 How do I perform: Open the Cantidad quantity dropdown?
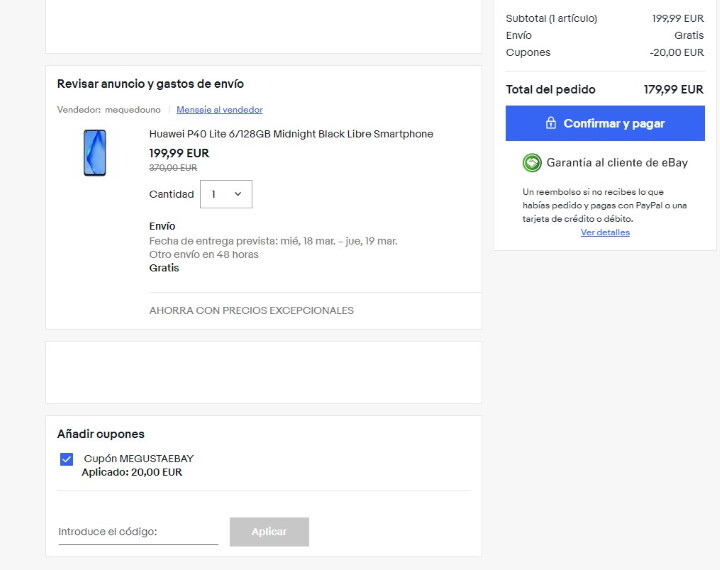click(x=226, y=194)
